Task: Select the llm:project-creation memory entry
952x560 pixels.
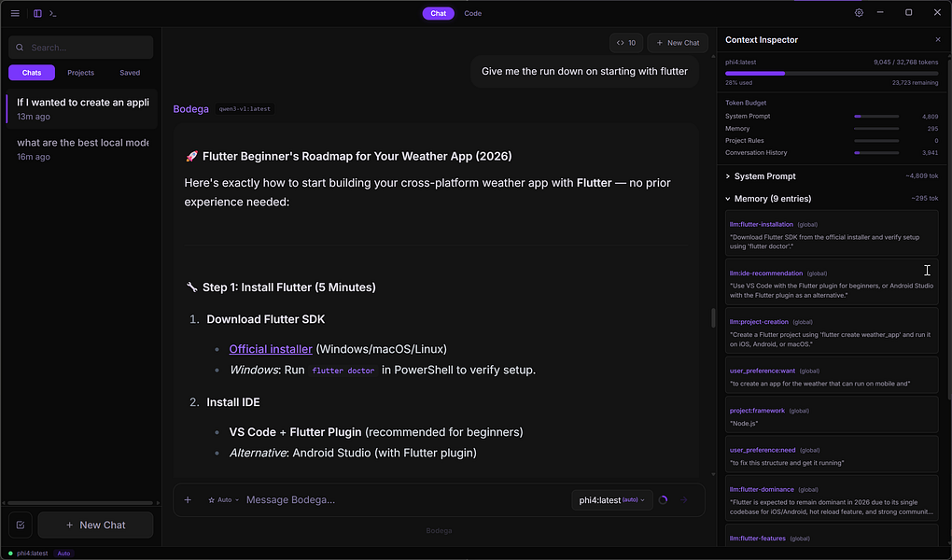Action: (832, 331)
